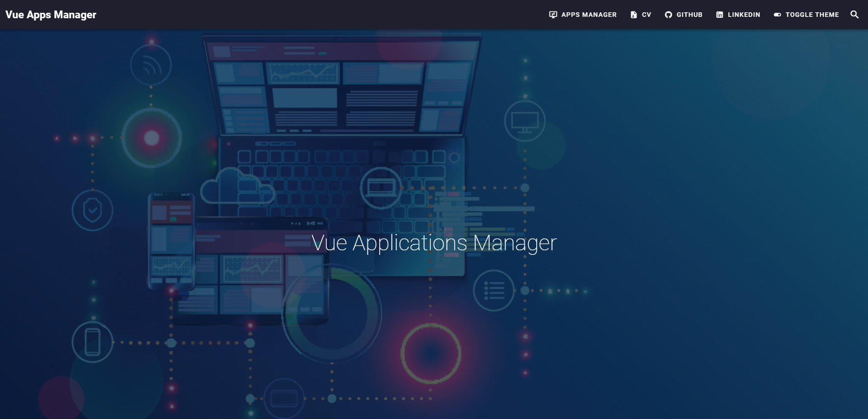This screenshot has height=419, width=868.
Task: Open the APPS MANAGER nav item text
Action: pyautogui.click(x=589, y=15)
